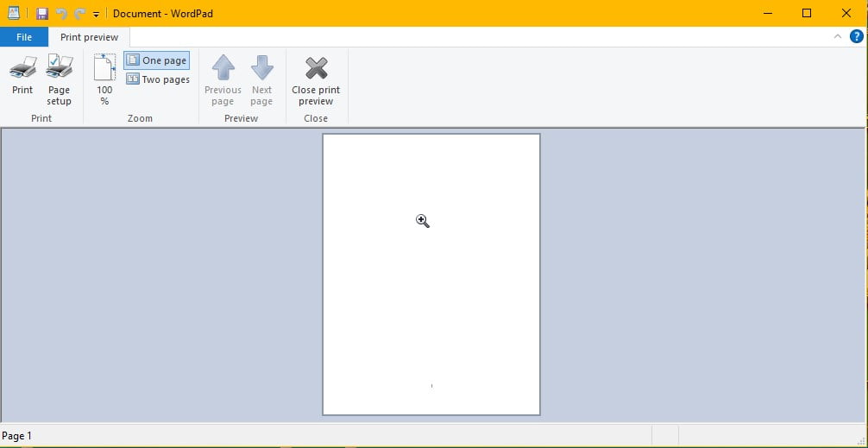This screenshot has height=448, width=868.
Task: Click the preview page to zoom in
Action: 431,274
